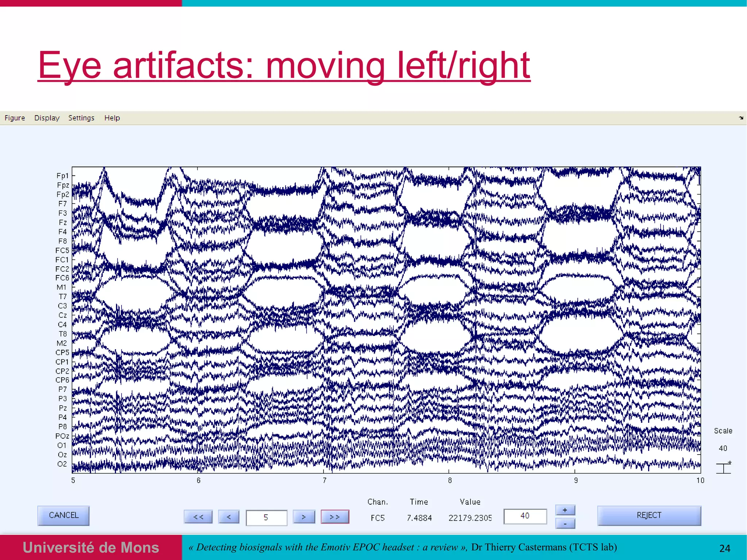
Task: Increase scale with the + button
Action: (x=565, y=510)
